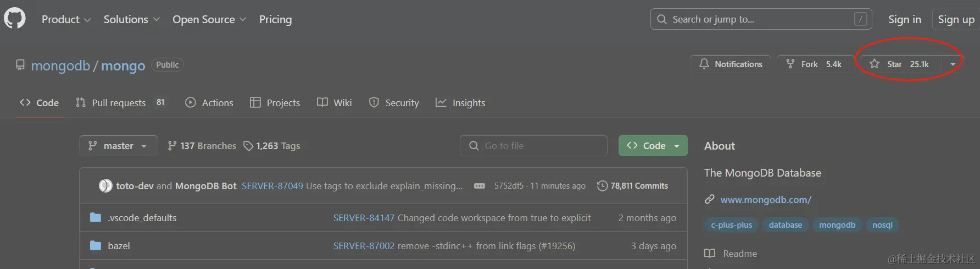The height and width of the screenshot is (269, 980).
Task: Open the Solutions menu
Action: point(132,19)
